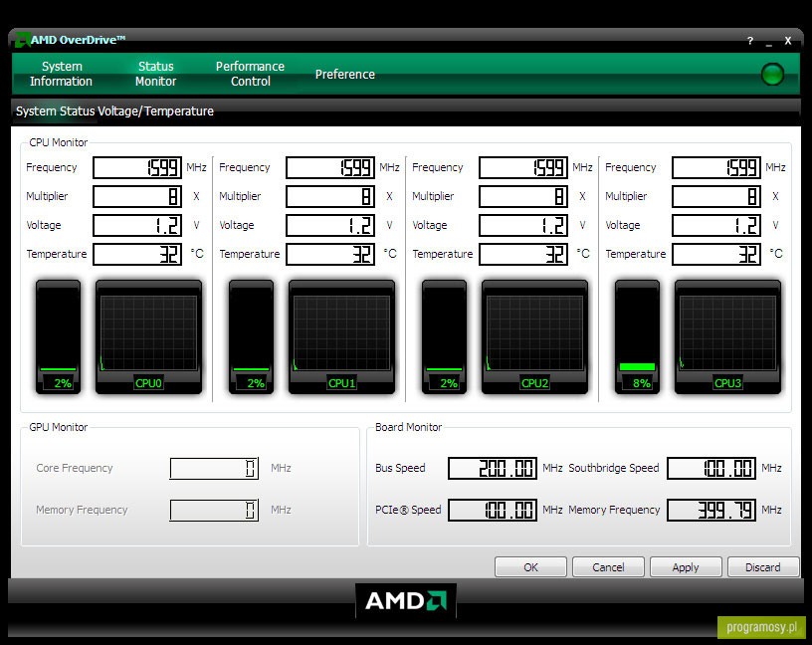This screenshot has height=645, width=812.
Task: Click the CPU2 usage bar meter
Action: click(445, 336)
